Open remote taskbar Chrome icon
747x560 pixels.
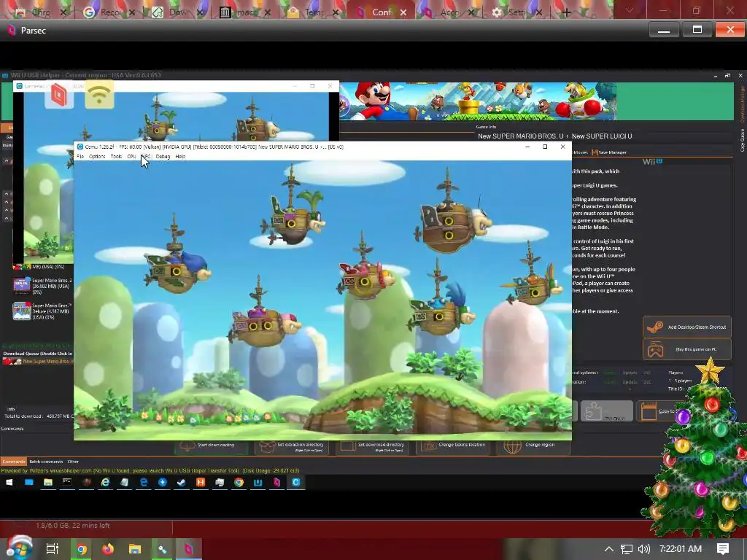[x=239, y=483]
